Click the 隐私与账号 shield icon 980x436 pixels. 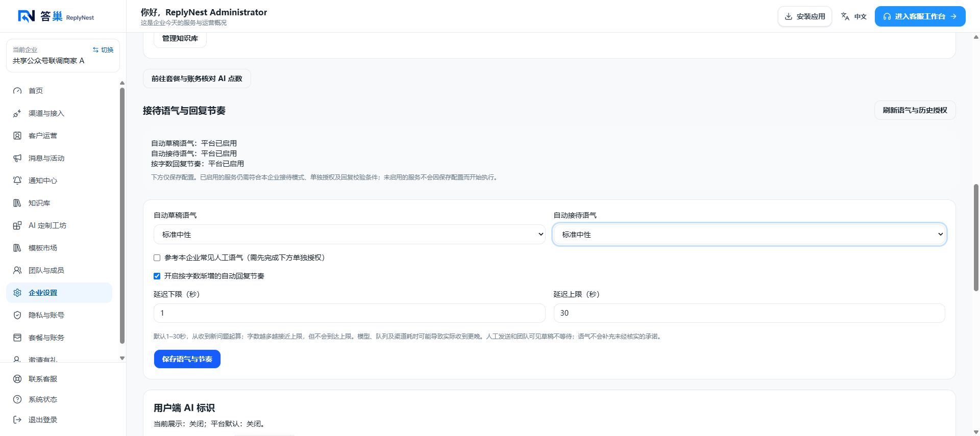point(17,315)
